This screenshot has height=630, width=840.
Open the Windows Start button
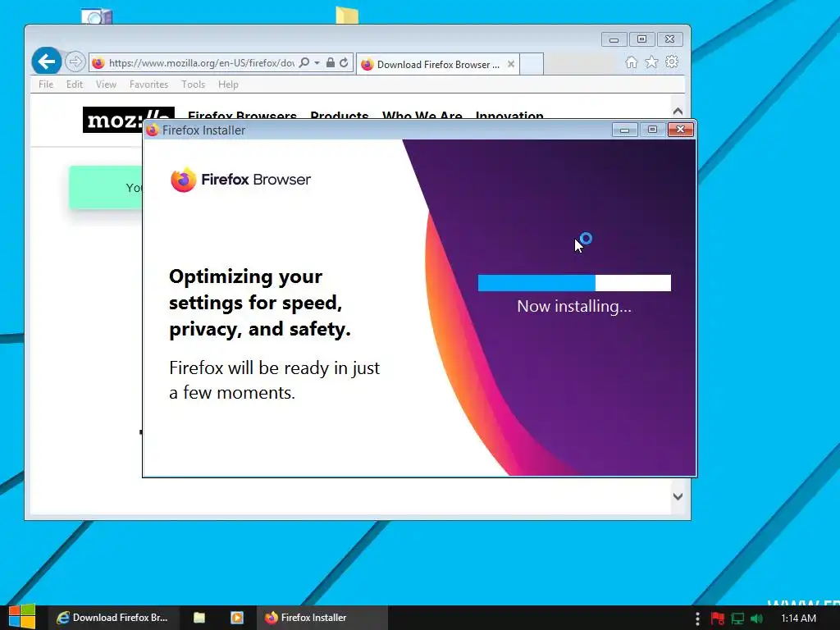point(22,617)
